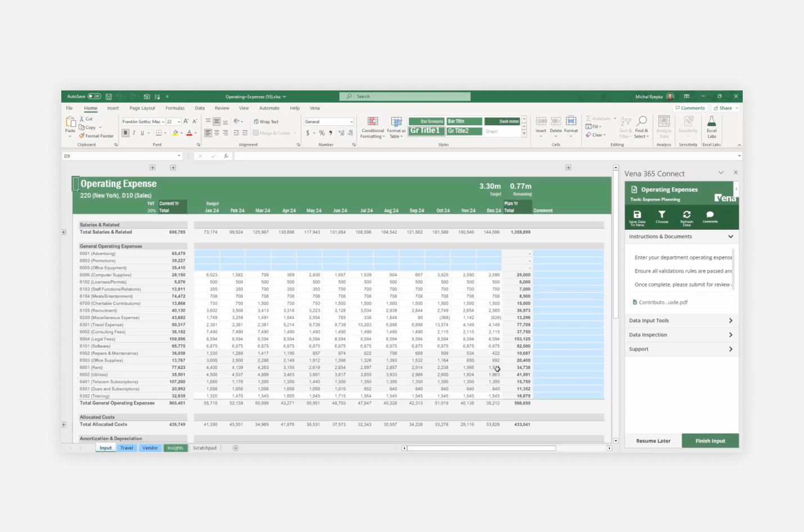
Task: Click Resume Later in the Vena panel
Action: [x=653, y=440]
